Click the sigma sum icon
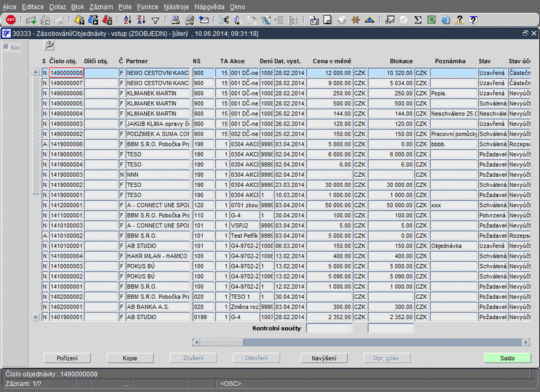The height and width of the screenshot is (392, 540). [418, 20]
